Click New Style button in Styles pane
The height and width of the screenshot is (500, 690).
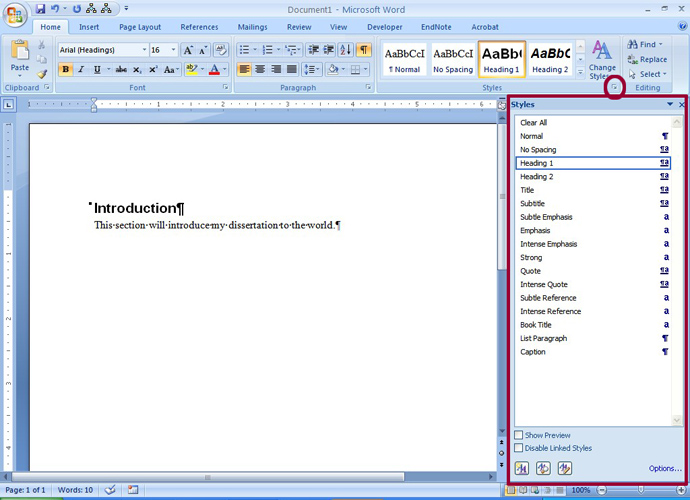522,468
